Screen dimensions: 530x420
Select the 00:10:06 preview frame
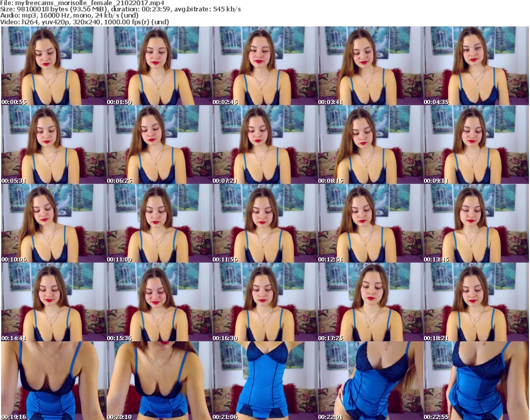click(x=53, y=224)
